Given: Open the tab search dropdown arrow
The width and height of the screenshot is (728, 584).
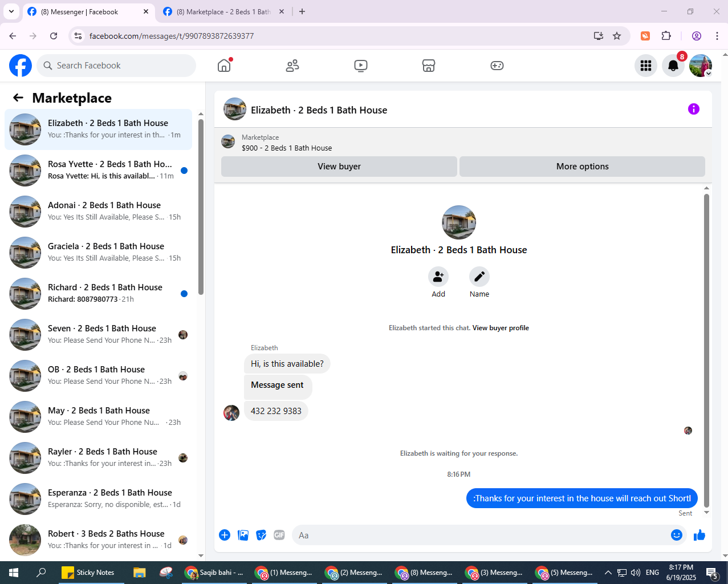Looking at the screenshot, I should point(11,11).
